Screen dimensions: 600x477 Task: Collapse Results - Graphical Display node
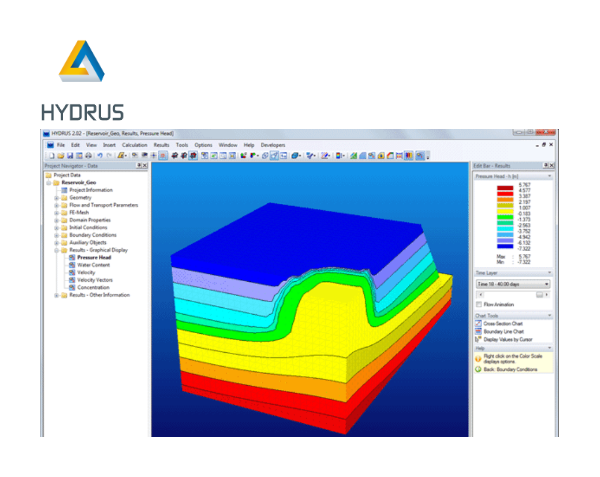56,250
